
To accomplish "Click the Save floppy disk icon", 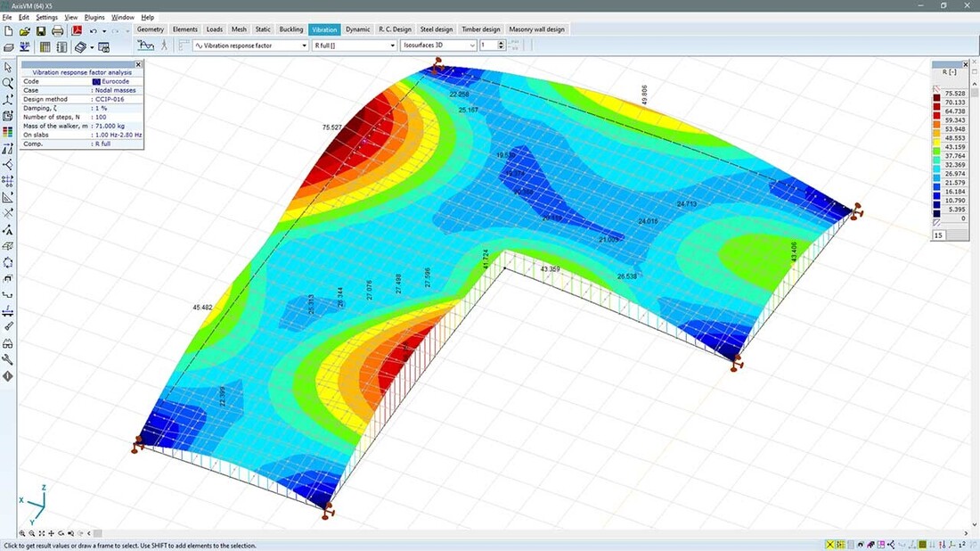I will coord(41,31).
